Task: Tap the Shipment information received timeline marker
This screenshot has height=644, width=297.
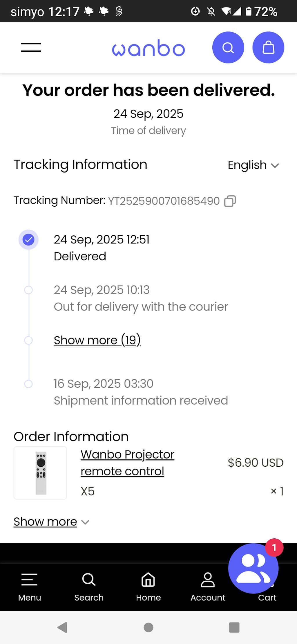Action: [28, 384]
